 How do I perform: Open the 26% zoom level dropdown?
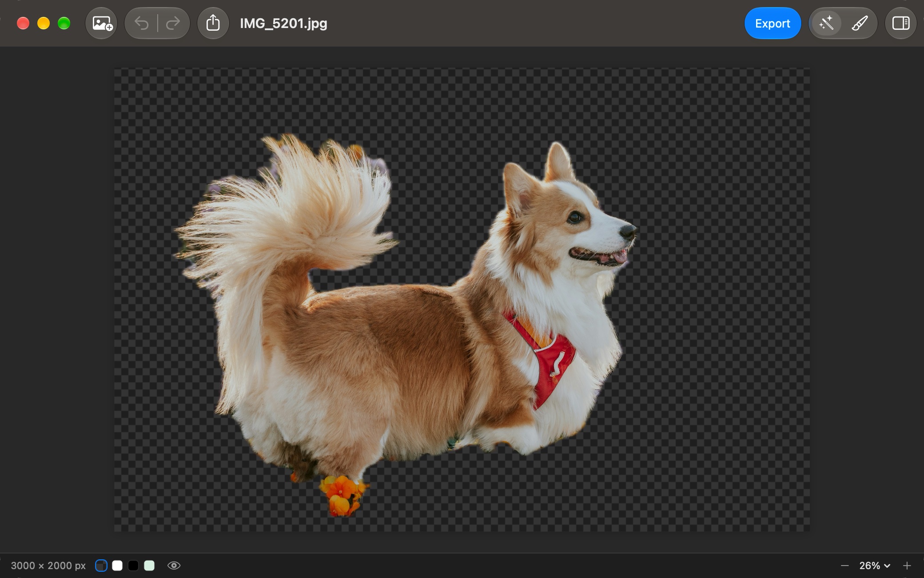pos(875,566)
